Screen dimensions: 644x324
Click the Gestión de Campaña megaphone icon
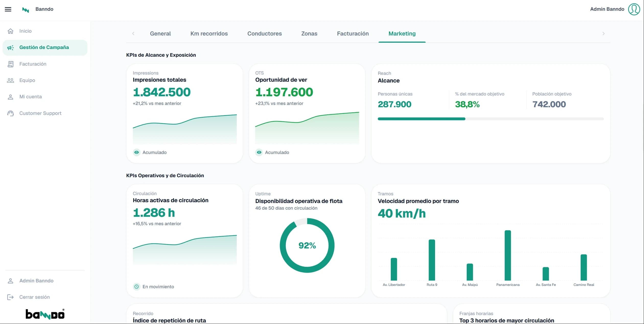pos(10,47)
